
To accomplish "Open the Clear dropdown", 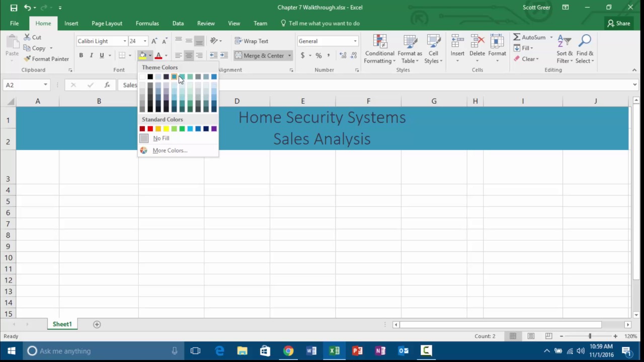I will click(x=526, y=59).
